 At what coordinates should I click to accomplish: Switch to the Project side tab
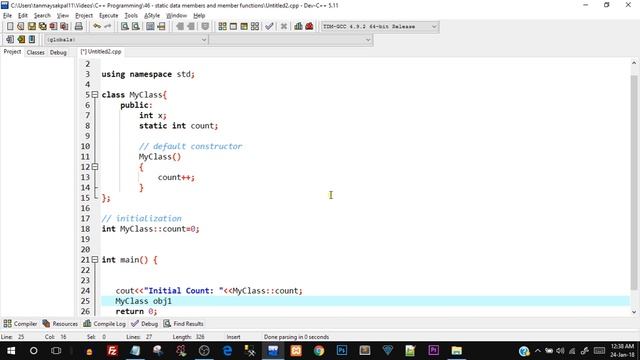12,52
